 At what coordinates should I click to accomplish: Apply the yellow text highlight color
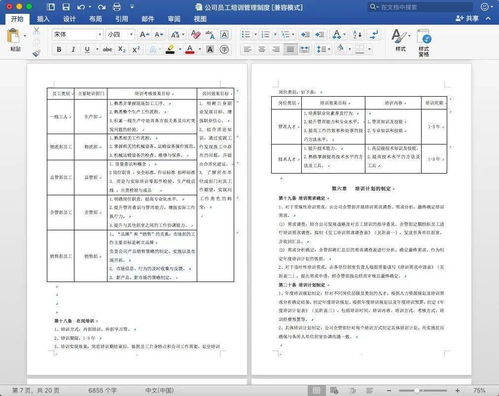tap(170, 49)
